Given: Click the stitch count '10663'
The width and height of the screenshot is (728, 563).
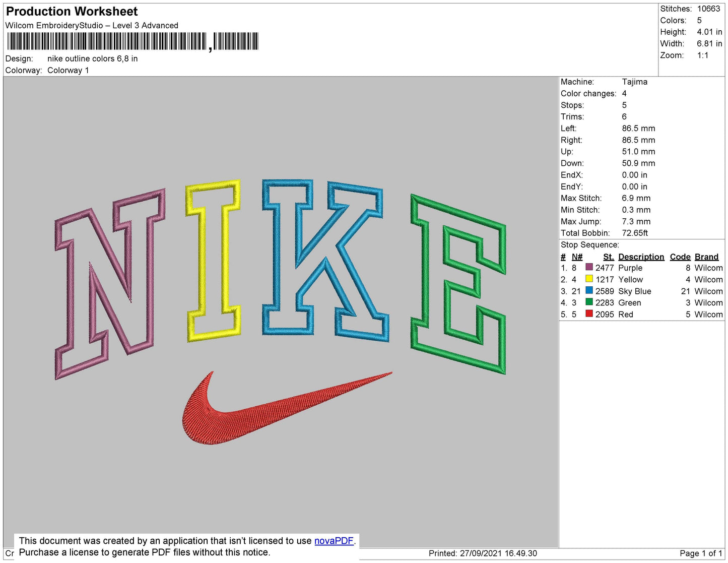Looking at the screenshot, I should [709, 9].
